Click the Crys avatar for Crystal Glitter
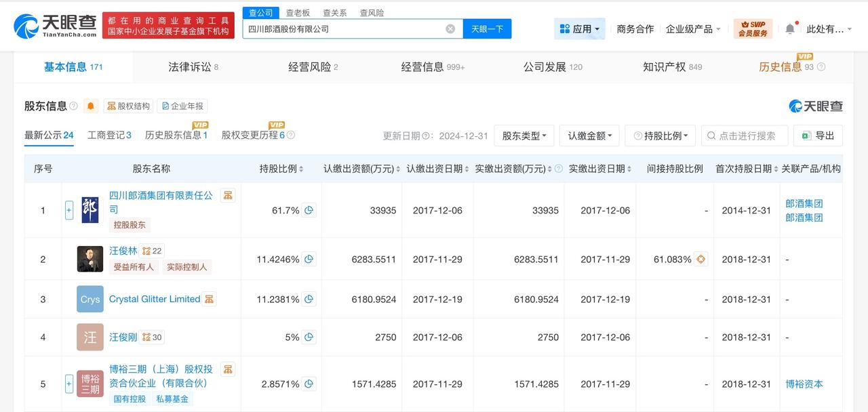This screenshot has width=868, height=412. tap(90, 299)
